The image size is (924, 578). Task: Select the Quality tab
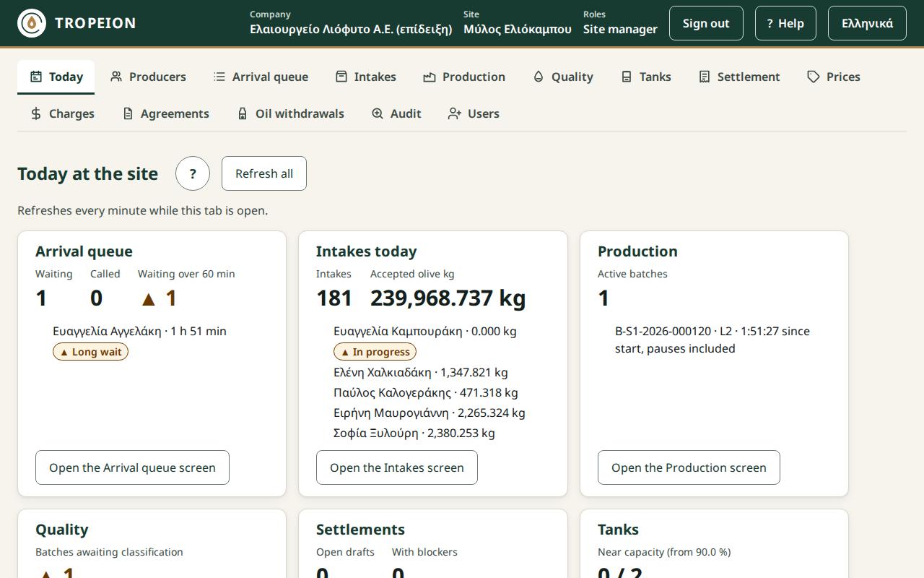(563, 77)
